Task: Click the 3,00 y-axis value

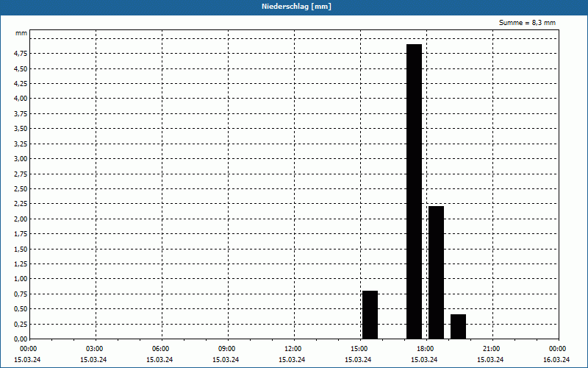Action: (21, 158)
